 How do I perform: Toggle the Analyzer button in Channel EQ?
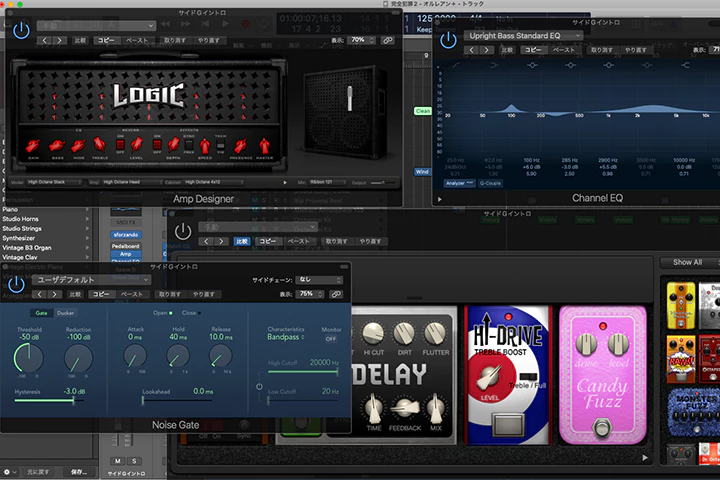tap(459, 183)
